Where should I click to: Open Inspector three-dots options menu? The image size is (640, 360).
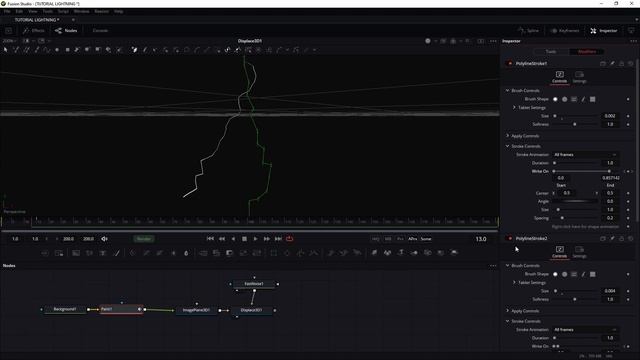pyautogui.click(x=633, y=41)
